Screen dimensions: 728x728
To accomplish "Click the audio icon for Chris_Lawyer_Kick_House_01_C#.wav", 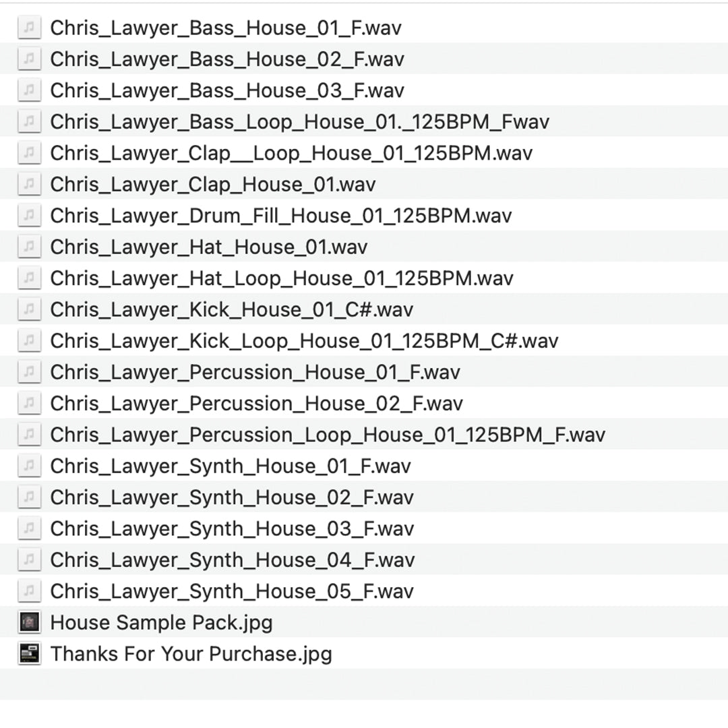I will pyautogui.click(x=29, y=309).
